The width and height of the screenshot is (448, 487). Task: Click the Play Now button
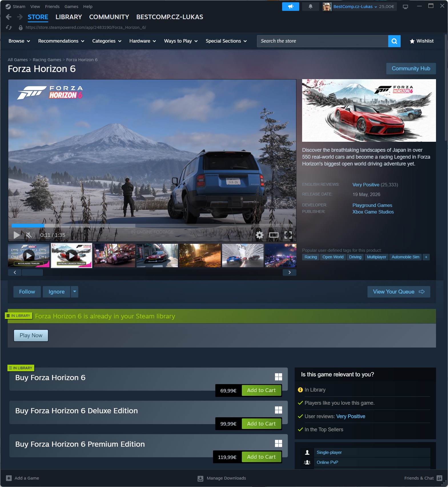click(31, 335)
